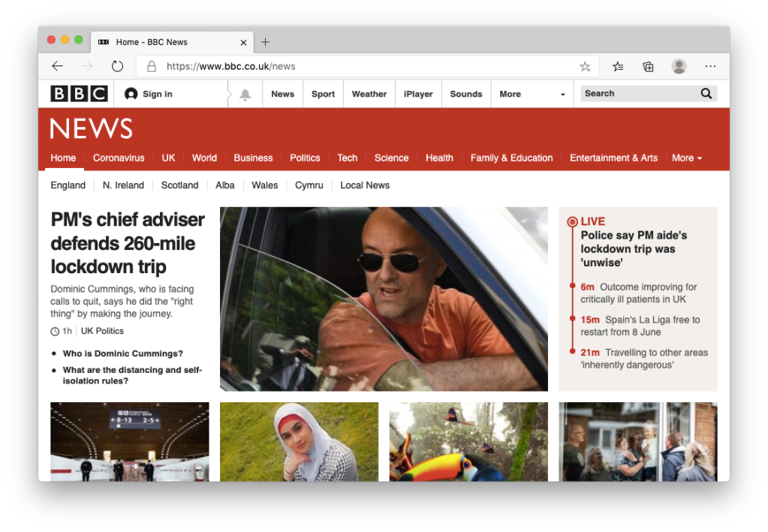768x532 pixels.
Task: Open browser Collections icon
Action: click(x=648, y=66)
